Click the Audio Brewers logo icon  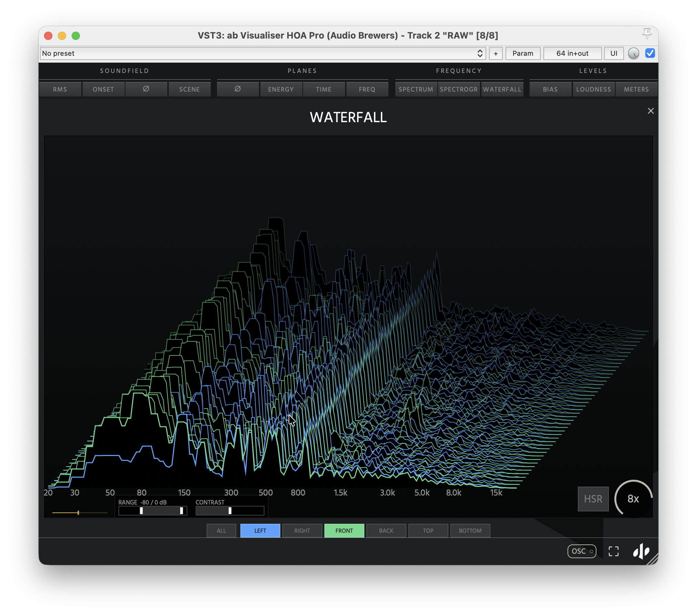pos(641,551)
